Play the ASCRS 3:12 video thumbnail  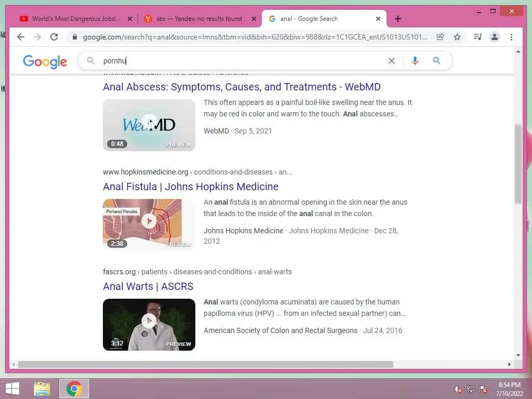point(149,325)
